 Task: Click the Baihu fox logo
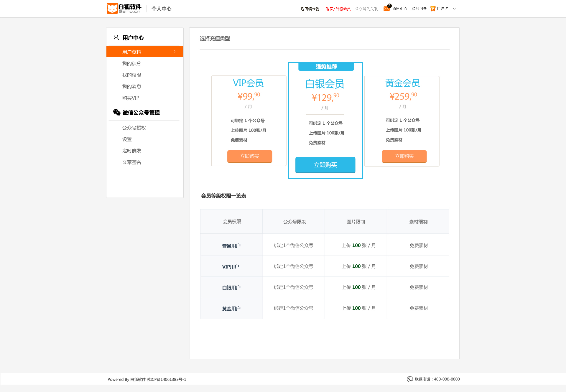pos(112,9)
